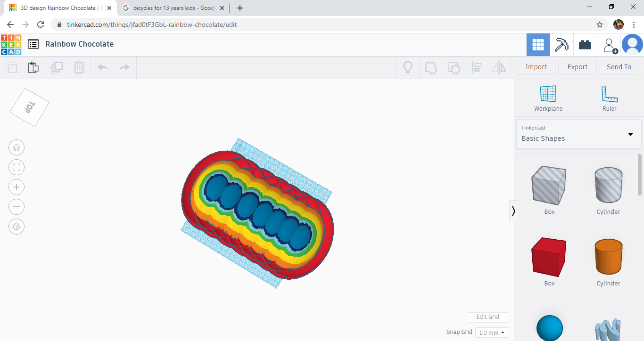Screen dimensions: 644x341
Task: Click the TOP view cube
Action: pos(29,107)
